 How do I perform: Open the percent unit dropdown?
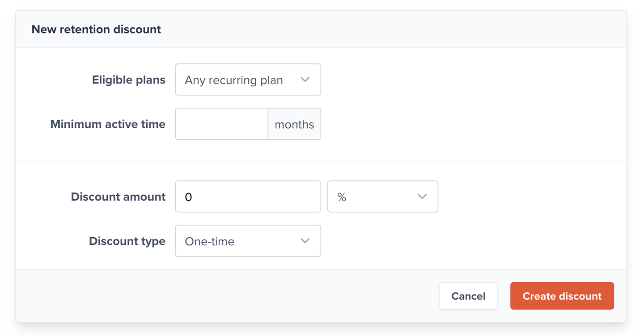coord(382,197)
